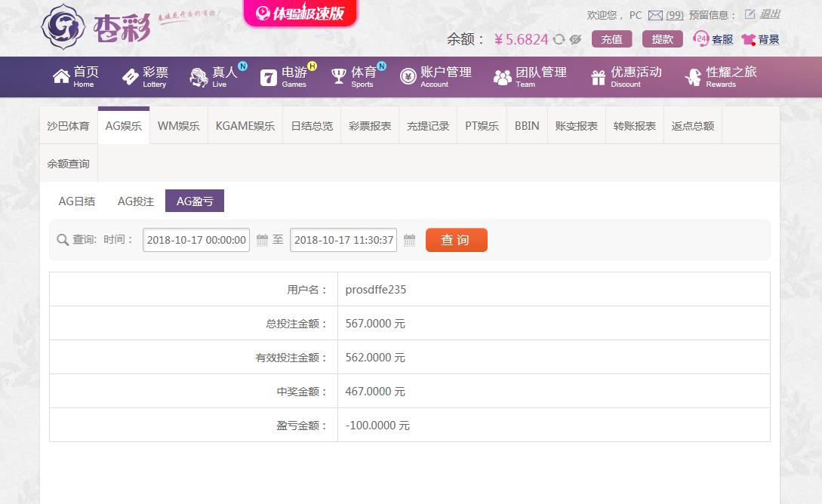Open the mail envelope messages icon

click(x=655, y=15)
